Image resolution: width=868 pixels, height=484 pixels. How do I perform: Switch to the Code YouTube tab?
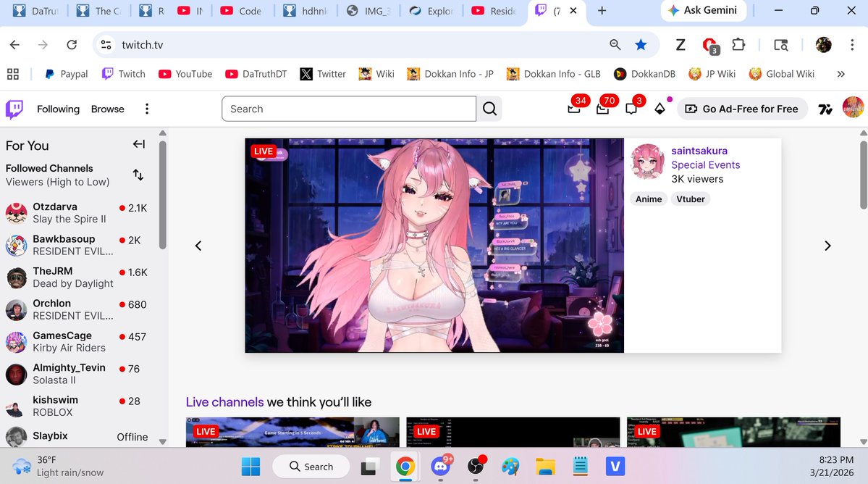click(x=241, y=11)
